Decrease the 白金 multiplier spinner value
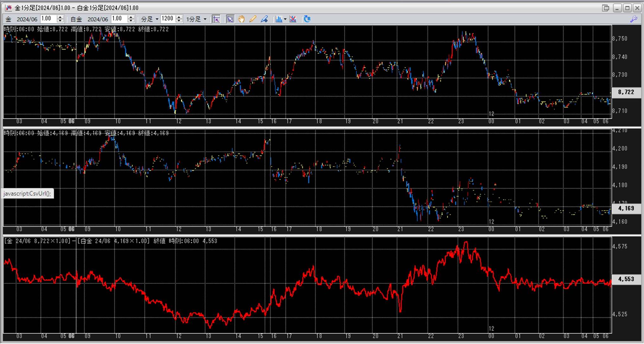 pos(131,21)
